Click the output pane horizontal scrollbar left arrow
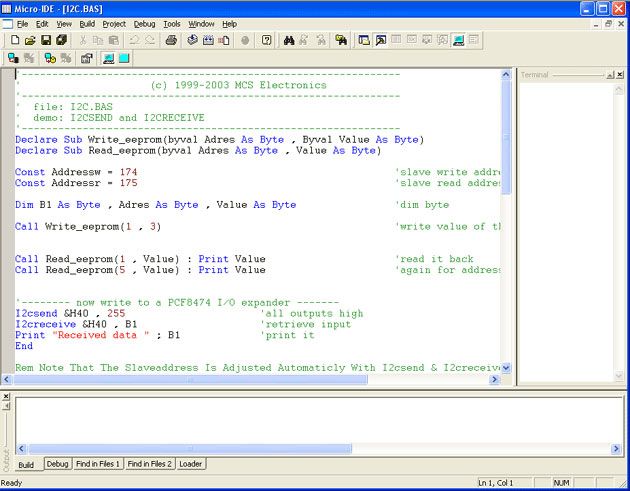 [x=22, y=448]
